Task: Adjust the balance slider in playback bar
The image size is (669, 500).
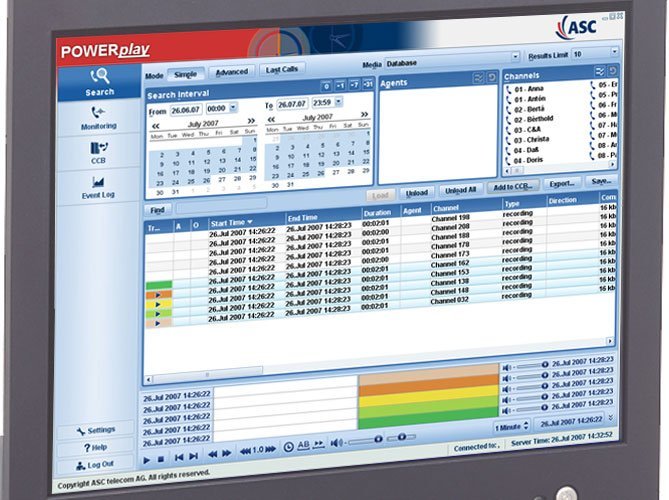Action: tap(401, 438)
